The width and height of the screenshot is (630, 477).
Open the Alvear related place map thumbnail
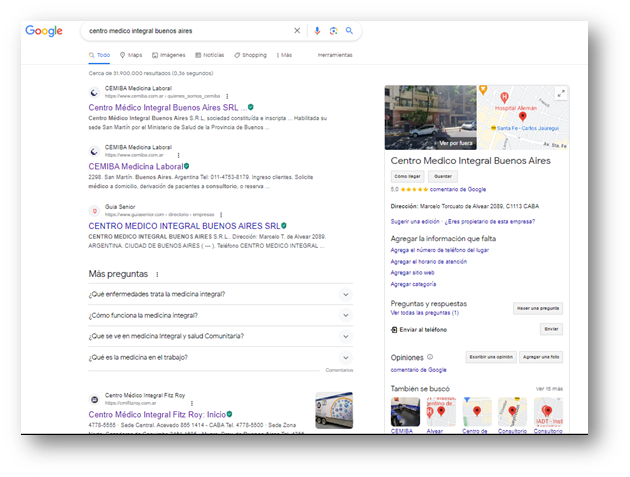click(441, 412)
